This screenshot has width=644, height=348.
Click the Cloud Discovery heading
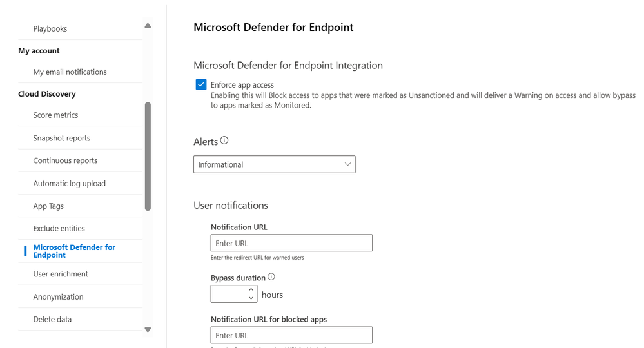pos(47,94)
